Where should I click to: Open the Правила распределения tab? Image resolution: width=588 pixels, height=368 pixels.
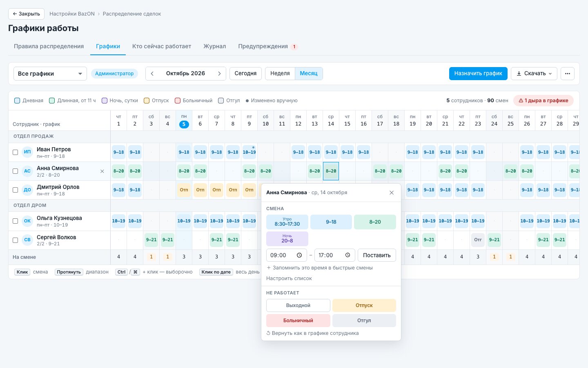point(49,47)
